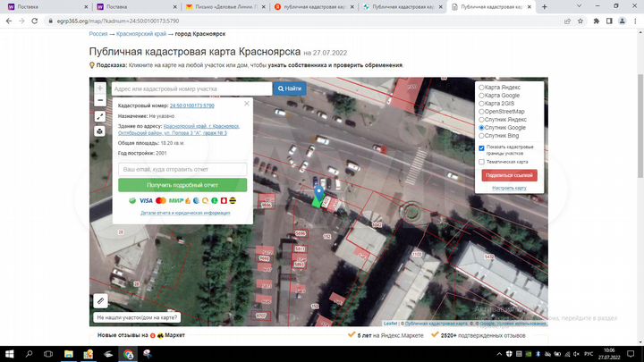
Task: Switch to Письмo «Деловые Линии» mail tab
Action: (x=224, y=7)
